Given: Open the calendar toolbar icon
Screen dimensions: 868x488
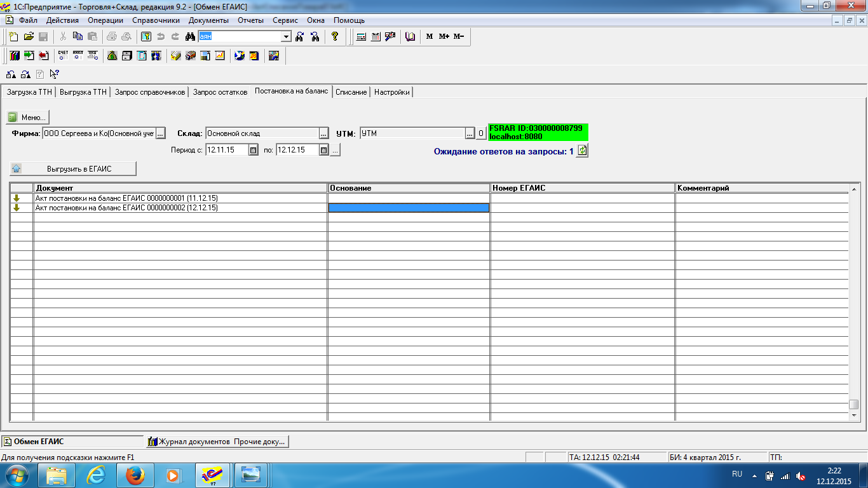Looking at the screenshot, I should pos(376,37).
